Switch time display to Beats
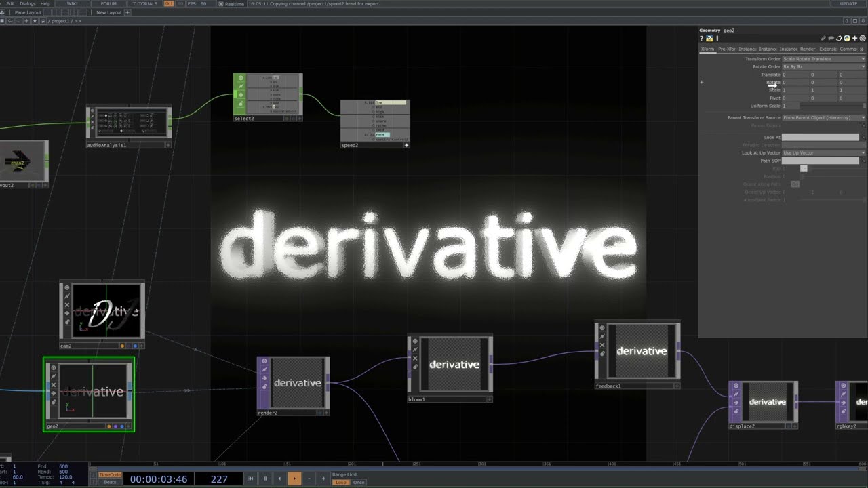The width and height of the screenshot is (868, 488). coord(110,482)
